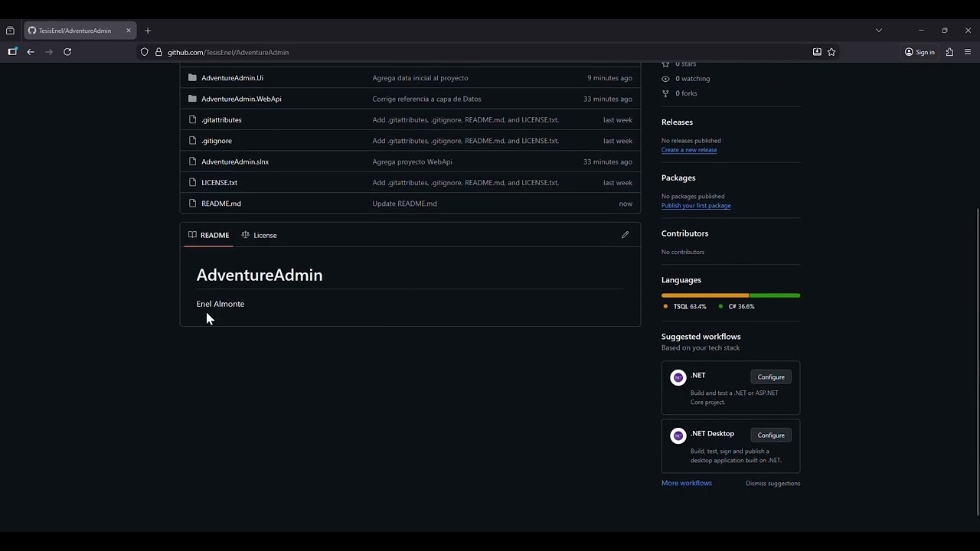Switch to the License tab
This screenshot has height=551, width=980.
259,235
